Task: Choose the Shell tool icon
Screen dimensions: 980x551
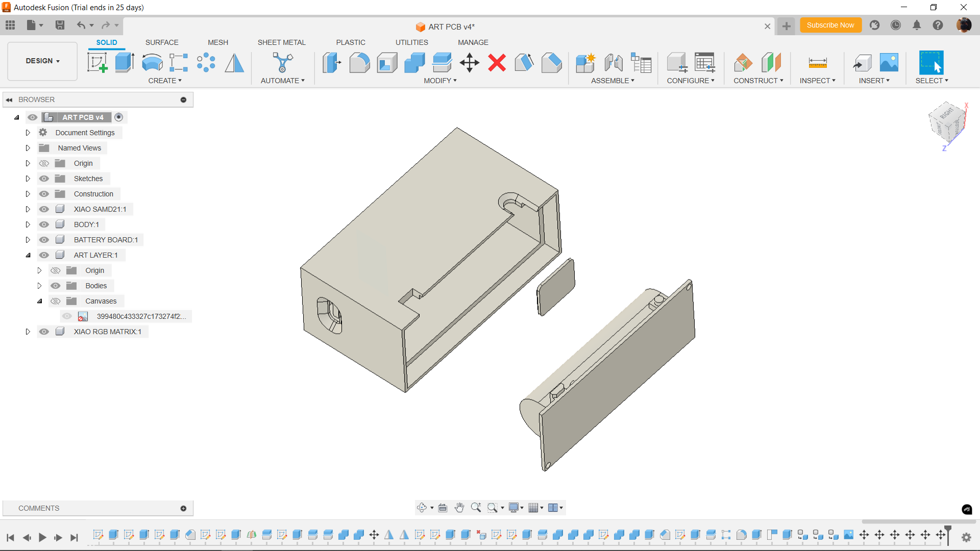Action: click(387, 63)
